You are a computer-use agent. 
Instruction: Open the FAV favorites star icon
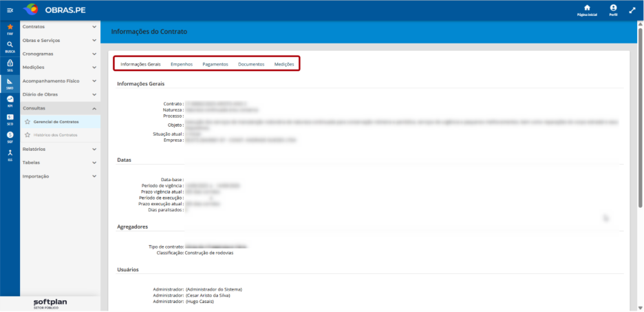[10, 28]
